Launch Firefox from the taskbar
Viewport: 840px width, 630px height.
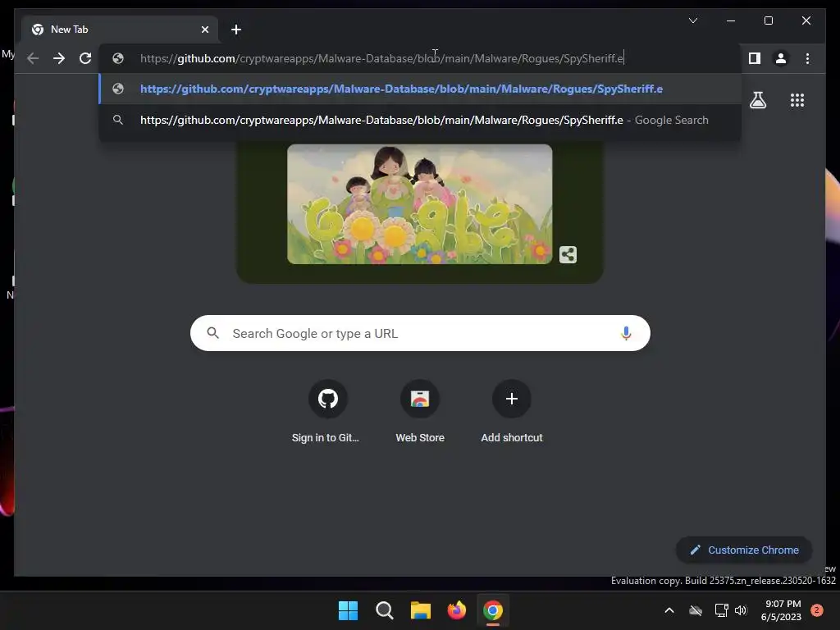click(x=456, y=610)
